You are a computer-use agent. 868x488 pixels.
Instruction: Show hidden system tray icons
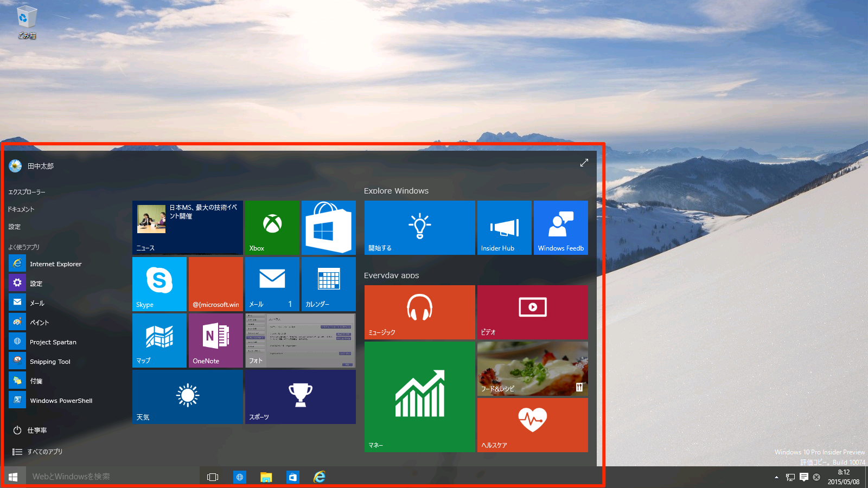pos(776,477)
